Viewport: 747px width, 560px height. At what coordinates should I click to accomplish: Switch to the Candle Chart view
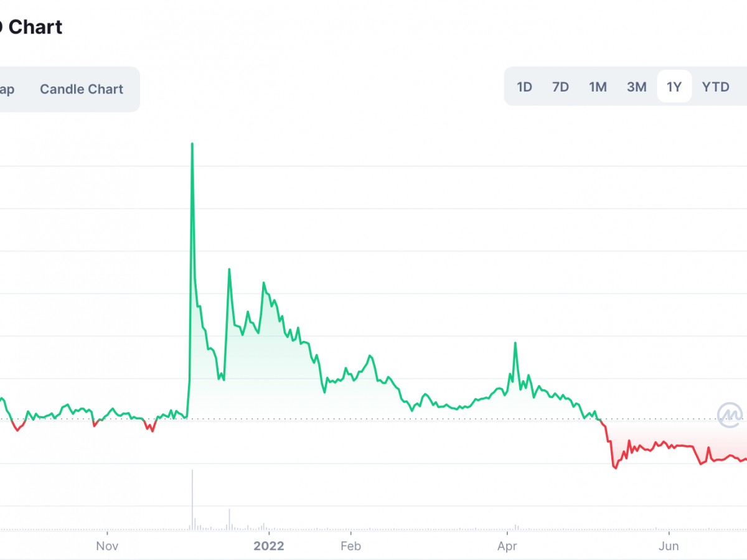click(x=81, y=89)
